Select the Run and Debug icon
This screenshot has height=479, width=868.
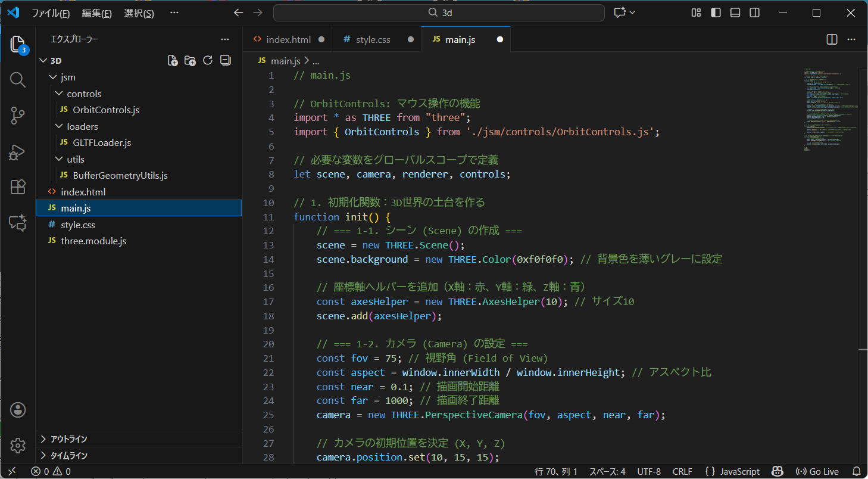[x=17, y=152]
